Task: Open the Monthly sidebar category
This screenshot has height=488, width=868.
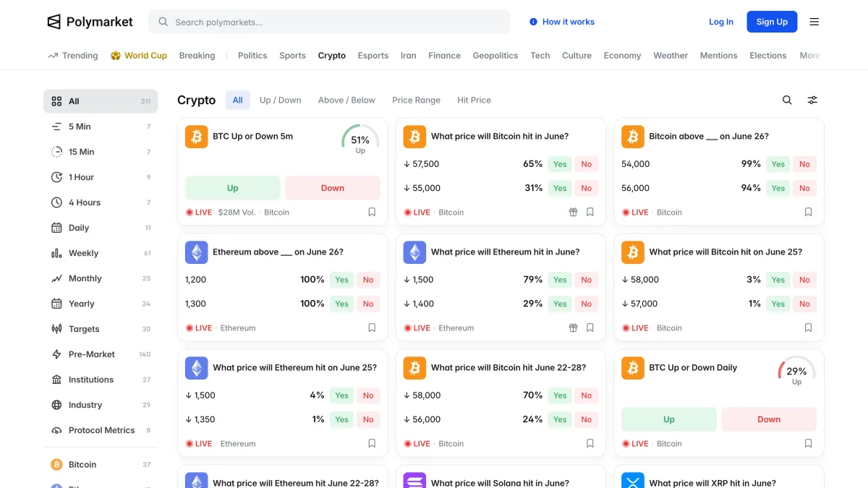Action: [101, 278]
